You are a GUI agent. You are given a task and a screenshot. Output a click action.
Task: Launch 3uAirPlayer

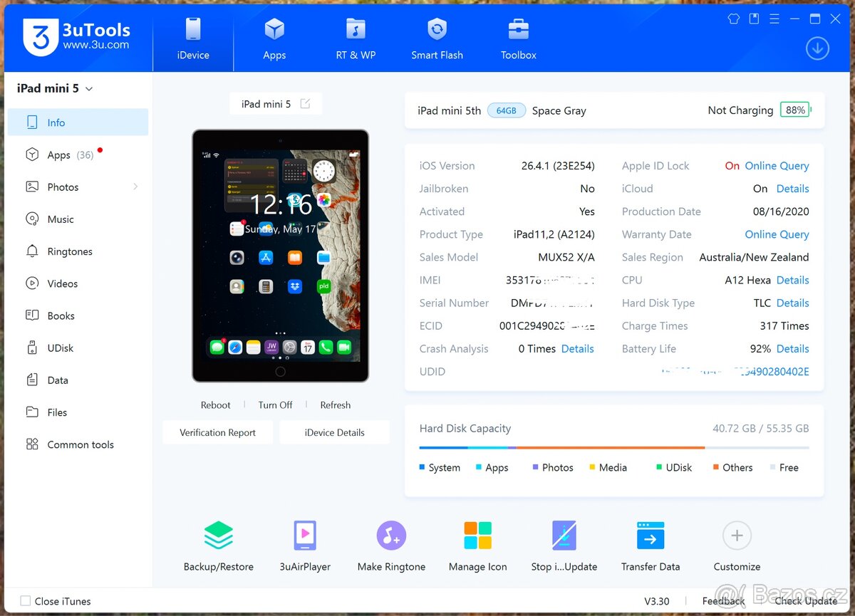coord(305,546)
